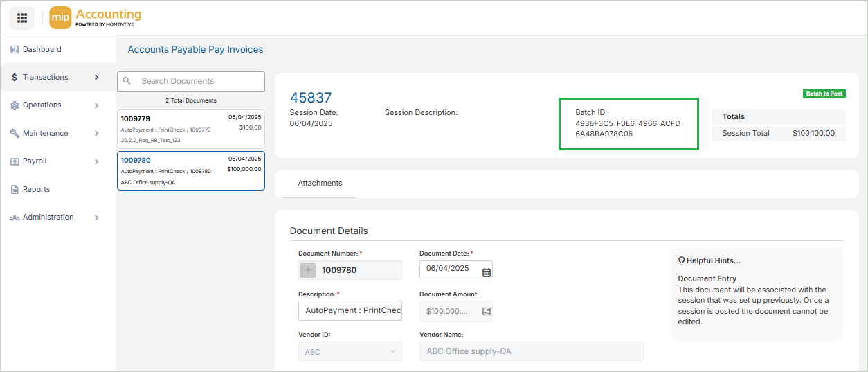
Task: Click the MIP Accounting logo
Action: pos(96,18)
